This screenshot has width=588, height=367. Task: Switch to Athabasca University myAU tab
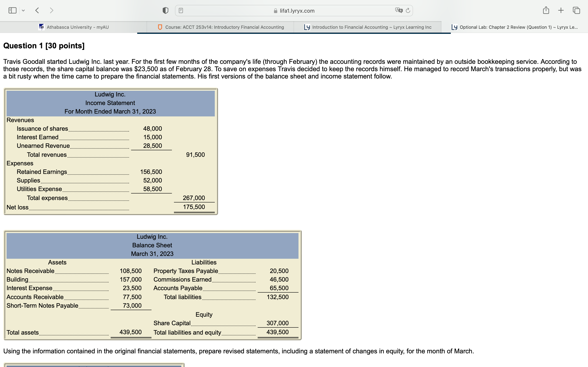pyautogui.click(x=74, y=27)
